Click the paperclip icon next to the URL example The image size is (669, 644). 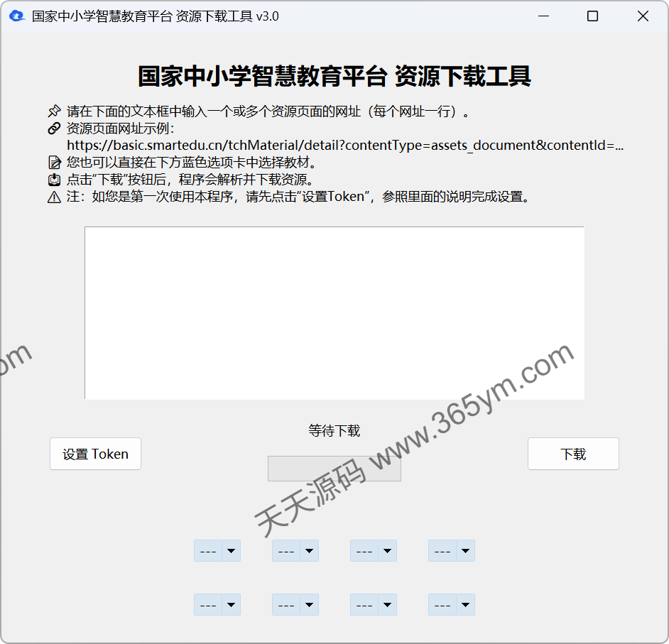[x=54, y=129]
